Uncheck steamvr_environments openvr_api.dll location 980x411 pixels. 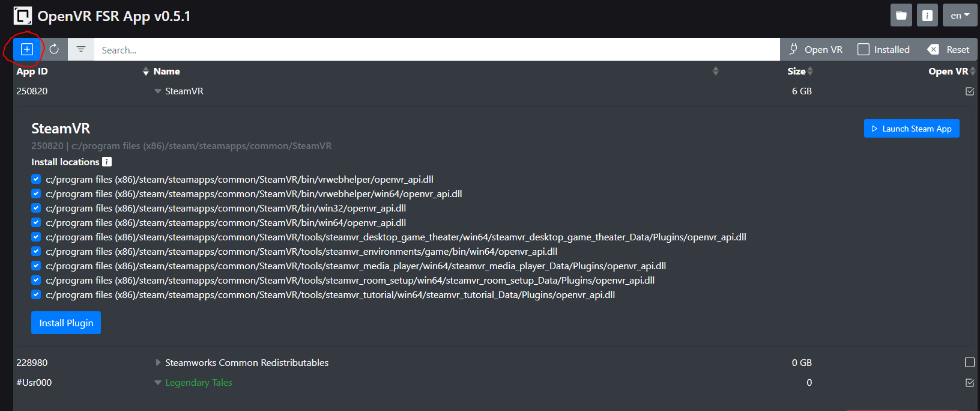(x=36, y=251)
